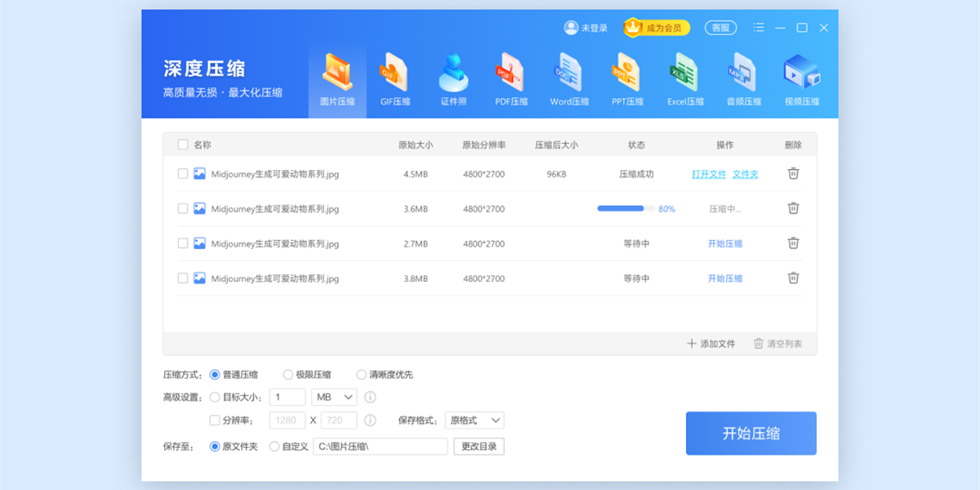Click the 开始压缩 button
Screen dimensions: 980x490
pos(751,434)
